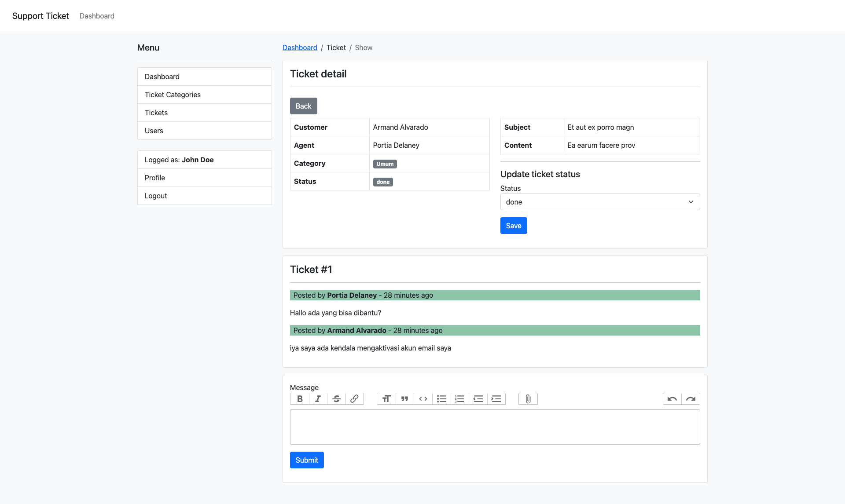Insert a block quote
This screenshot has height=504, width=845.
(404, 399)
